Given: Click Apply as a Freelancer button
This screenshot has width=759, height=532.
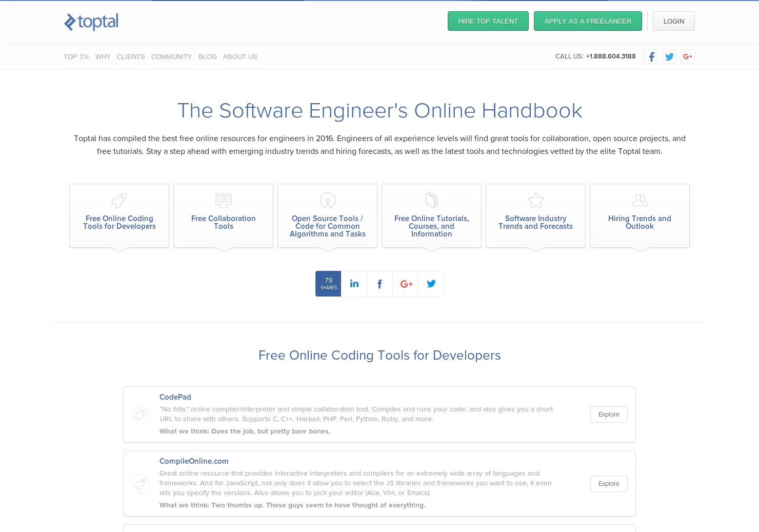Looking at the screenshot, I should pyautogui.click(x=588, y=21).
